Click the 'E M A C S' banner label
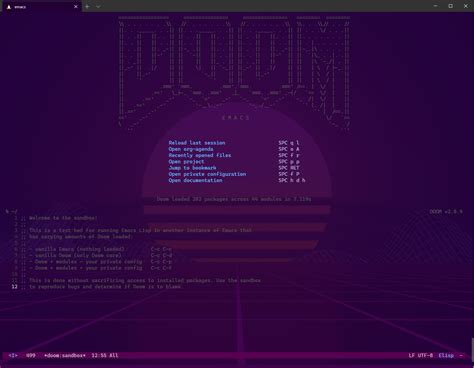Screen dimensions: 474x368 [236, 118]
